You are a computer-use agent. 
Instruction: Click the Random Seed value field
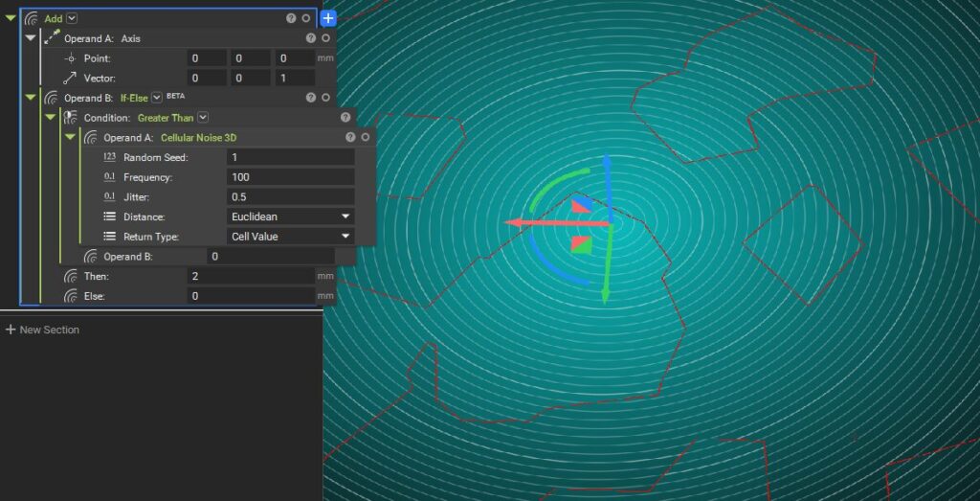[x=291, y=157]
